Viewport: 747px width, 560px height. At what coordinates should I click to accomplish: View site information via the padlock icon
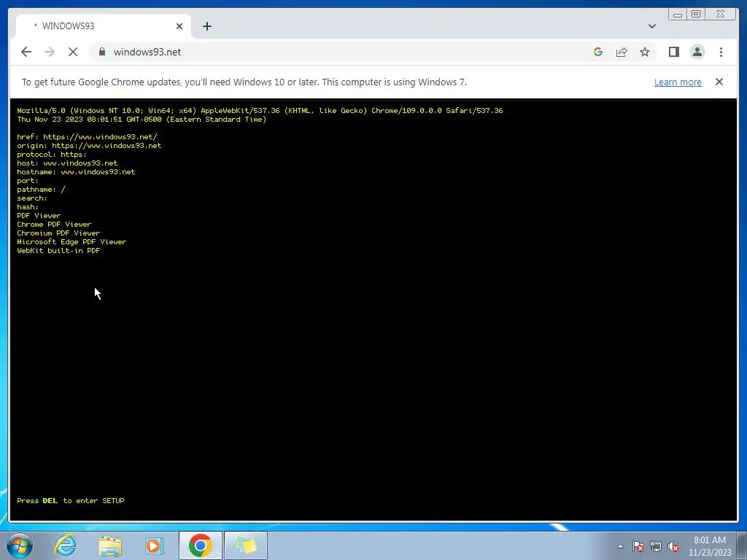[x=101, y=52]
